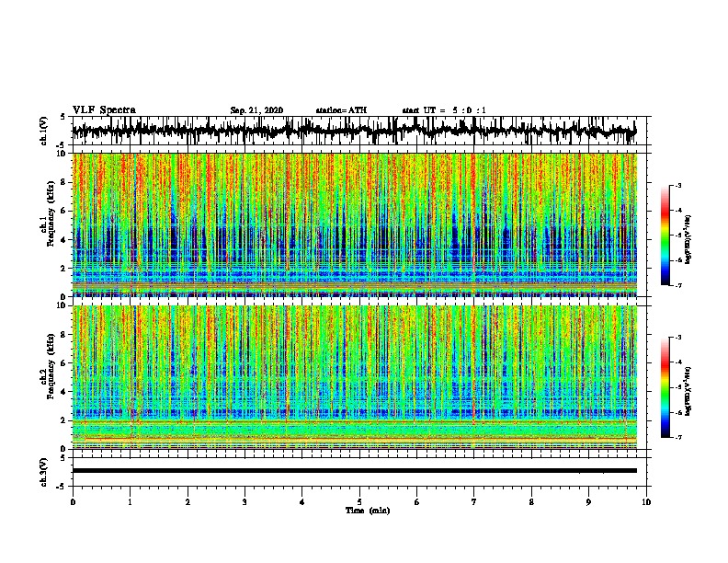Click the ch.1 waveform trace
The width and height of the screenshot is (728, 563).
tap(354, 131)
